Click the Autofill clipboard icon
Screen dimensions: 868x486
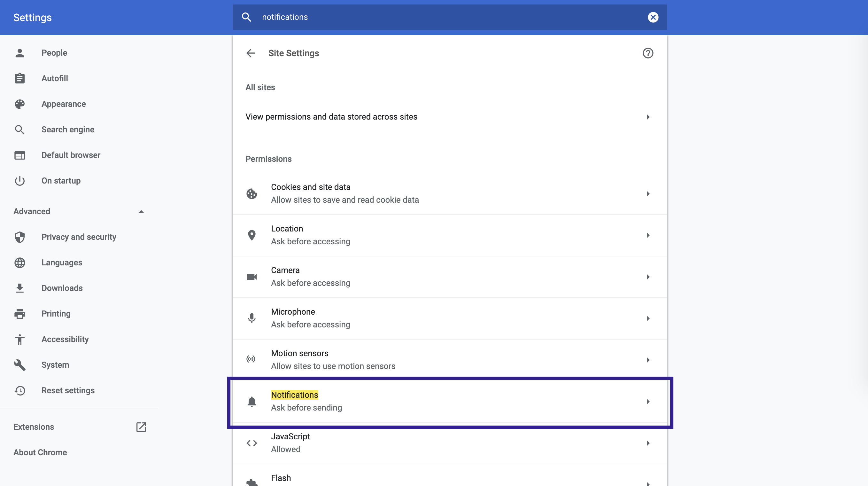[19, 79]
